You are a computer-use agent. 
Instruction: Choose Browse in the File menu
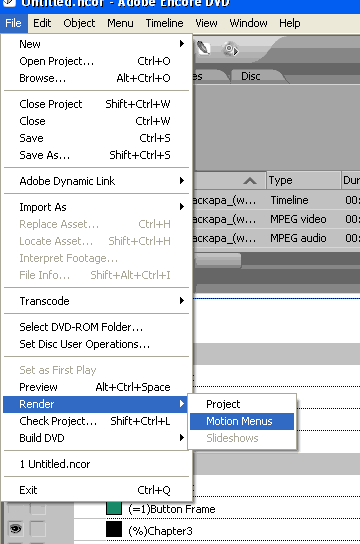pyautogui.click(x=96, y=78)
